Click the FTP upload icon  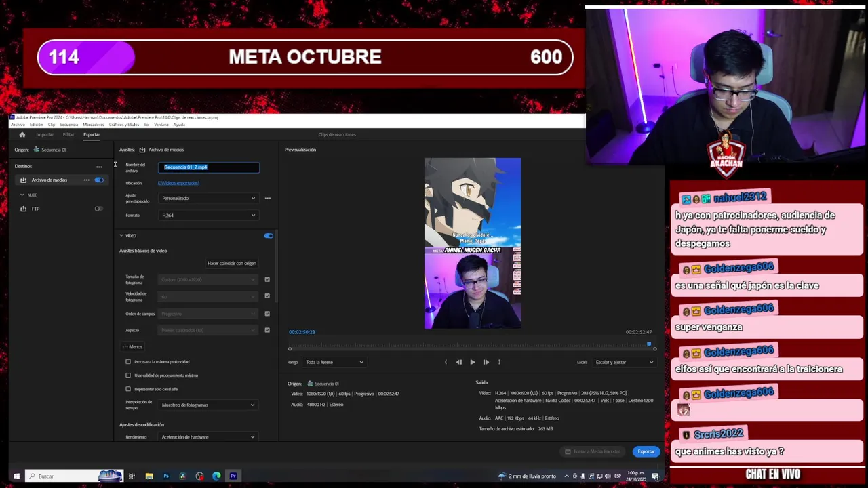(23, 209)
